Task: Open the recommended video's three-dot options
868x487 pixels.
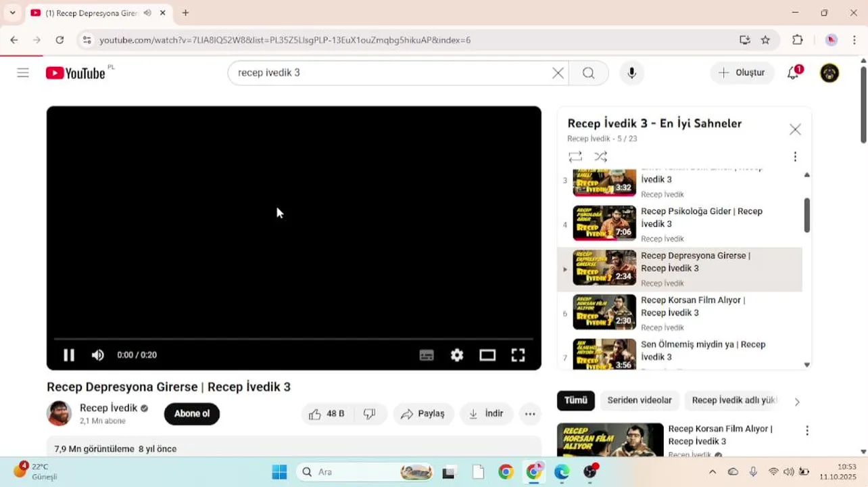Action: 806,431
